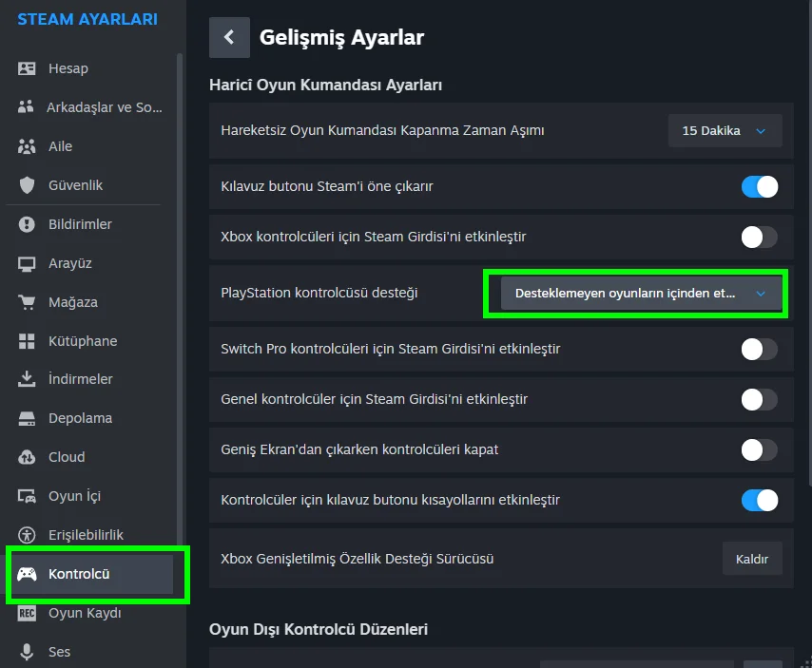Toggle Geniş Ekran'dan çıkarken kontrolcüleri kapat
The image size is (812, 668).
pos(759,449)
